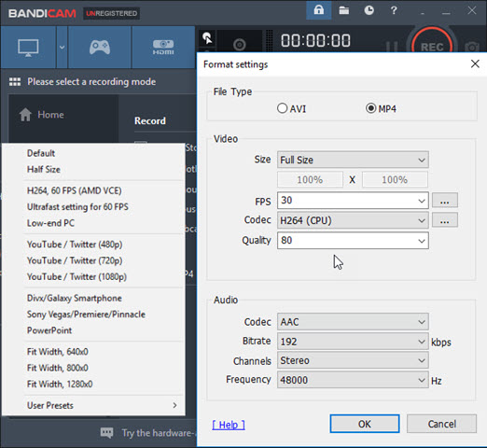Click the height 100% field
Image resolution: width=487 pixels, height=448 pixels.
coord(395,180)
